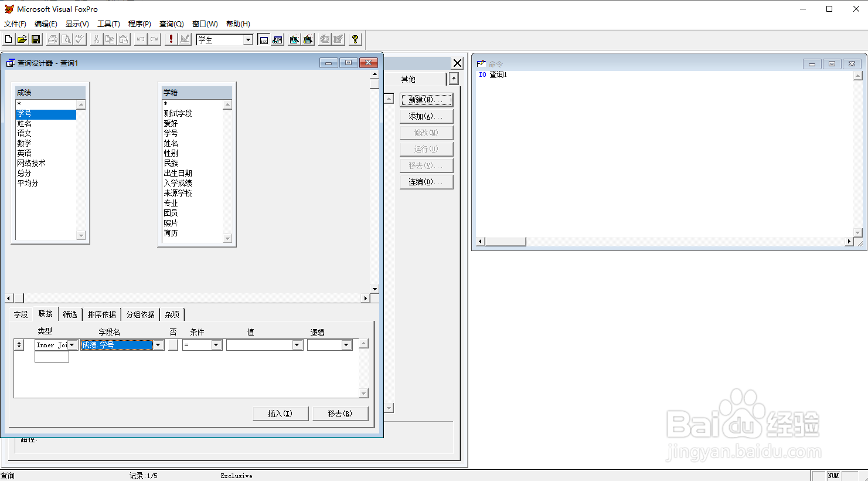Open the 逻辑 logical dropdown
Screen dimensions: 868x481
[x=346, y=345]
